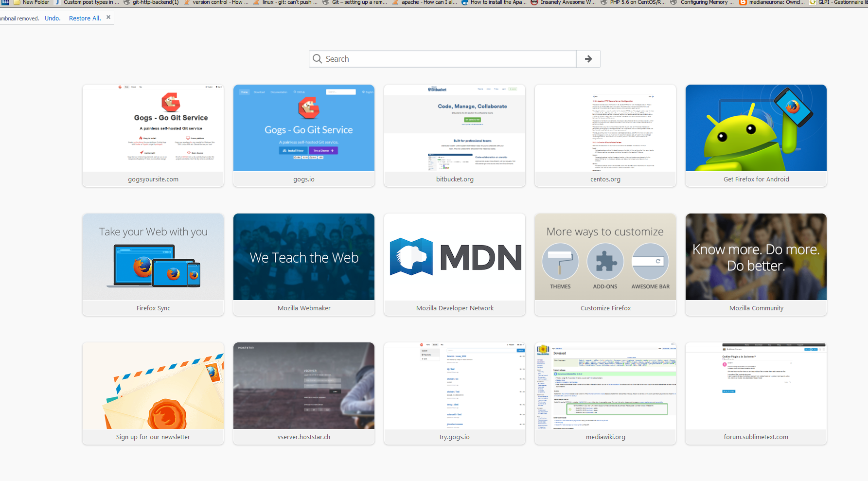Screen dimensions: 868x481
Task: Open the linux - git: can't push bookmark
Action: coord(285,2)
